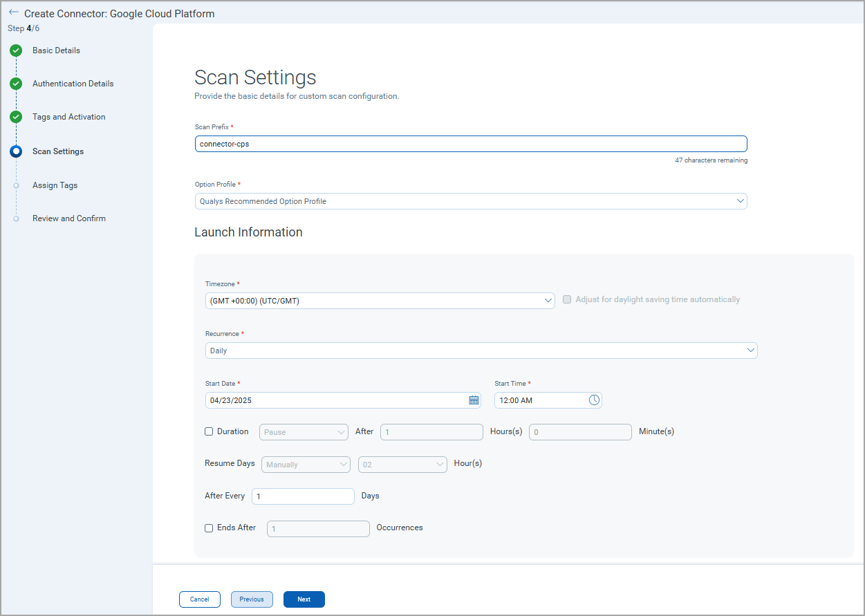Enable the Duration checkbox

click(x=209, y=431)
